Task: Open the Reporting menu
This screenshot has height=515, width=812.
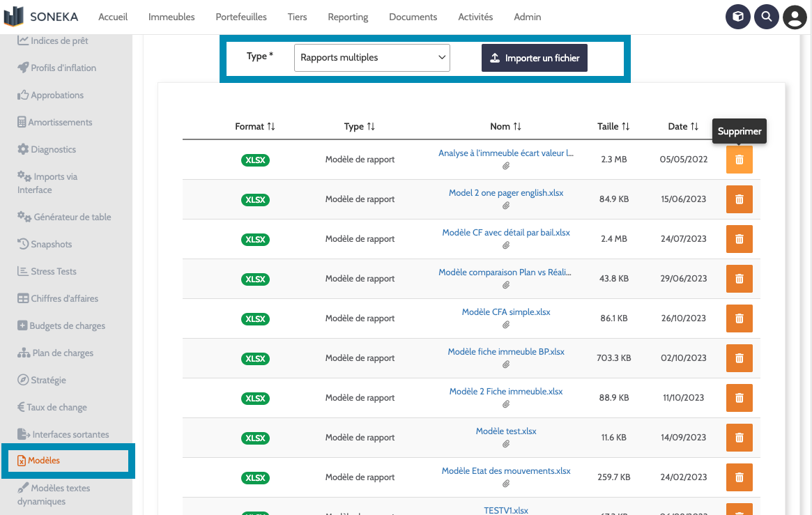Action: point(348,17)
